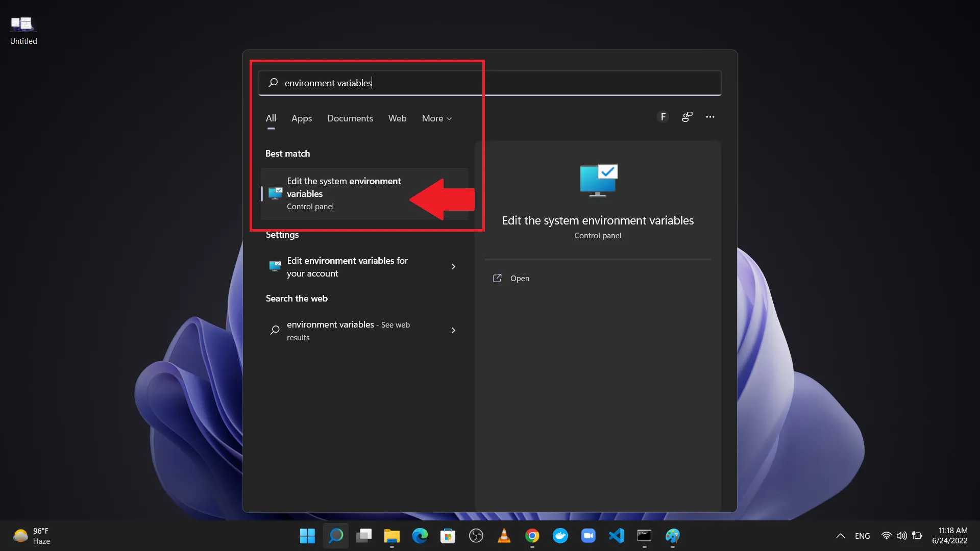Launch Visual Studio Code from taskbar
980x551 pixels.
[616, 536]
